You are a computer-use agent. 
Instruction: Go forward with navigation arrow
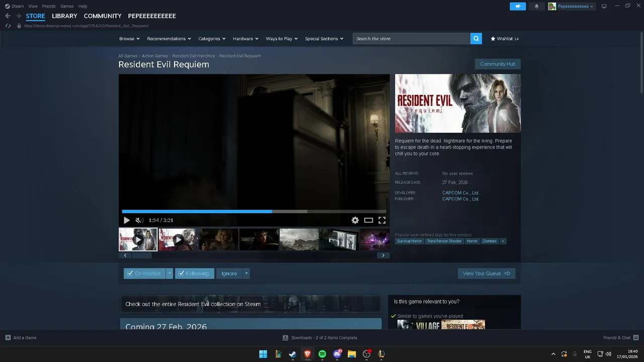tap(18, 16)
